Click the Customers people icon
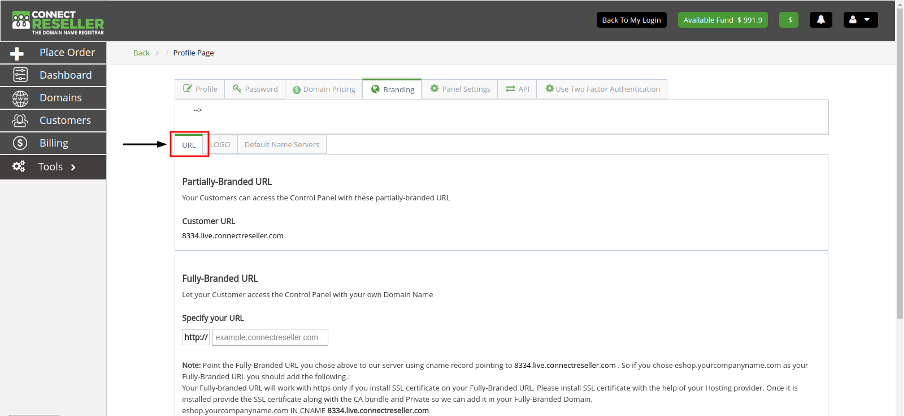The height and width of the screenshot is (416, 904). pyautogui.click(x=20, y=120)
